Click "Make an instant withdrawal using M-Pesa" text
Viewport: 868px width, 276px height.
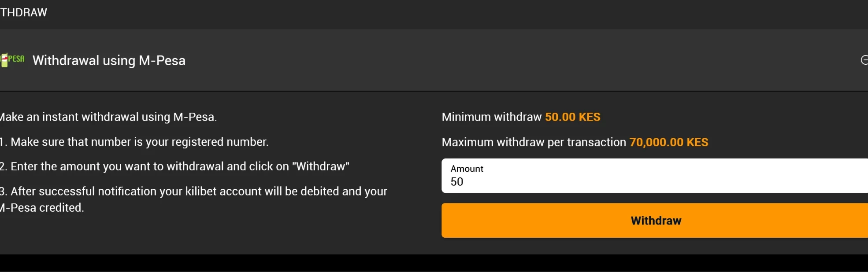[108, 117]
